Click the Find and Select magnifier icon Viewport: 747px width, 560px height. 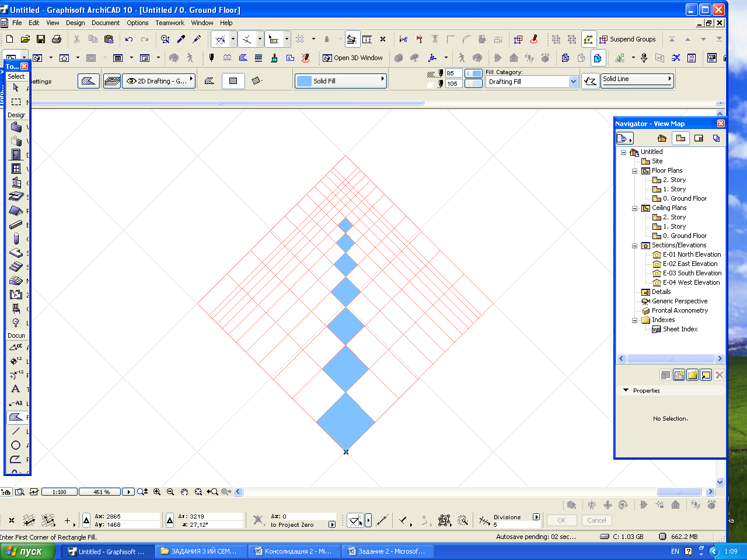165,39
